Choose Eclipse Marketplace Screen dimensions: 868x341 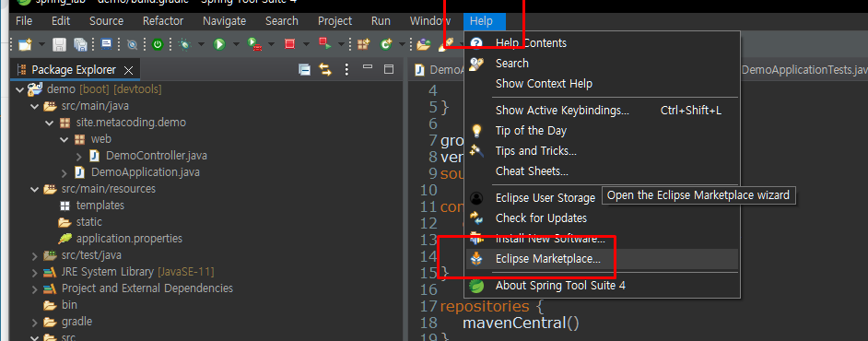tap(603, 259)
